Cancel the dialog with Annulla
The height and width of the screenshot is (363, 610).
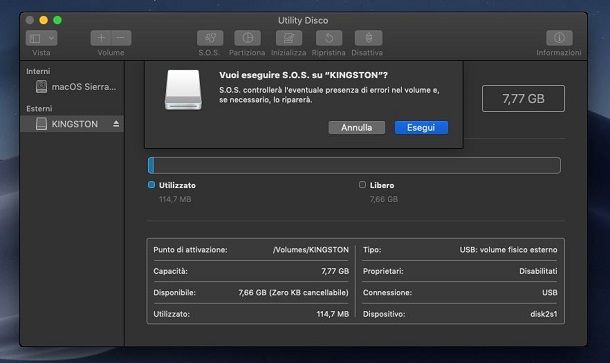pyautogui.click(x=357, y=128)
